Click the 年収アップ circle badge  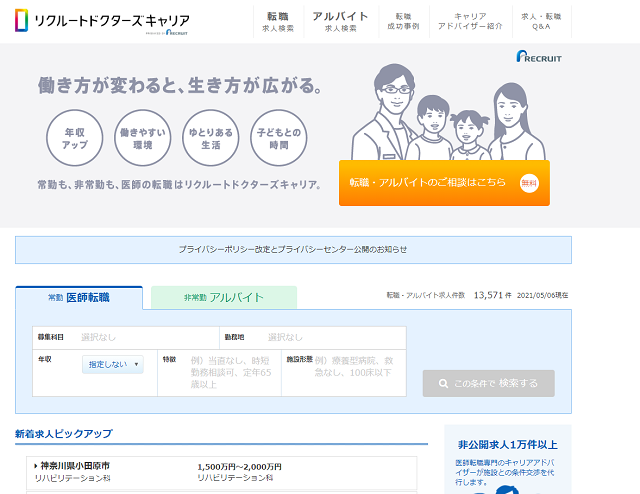[x=75, y=138]
